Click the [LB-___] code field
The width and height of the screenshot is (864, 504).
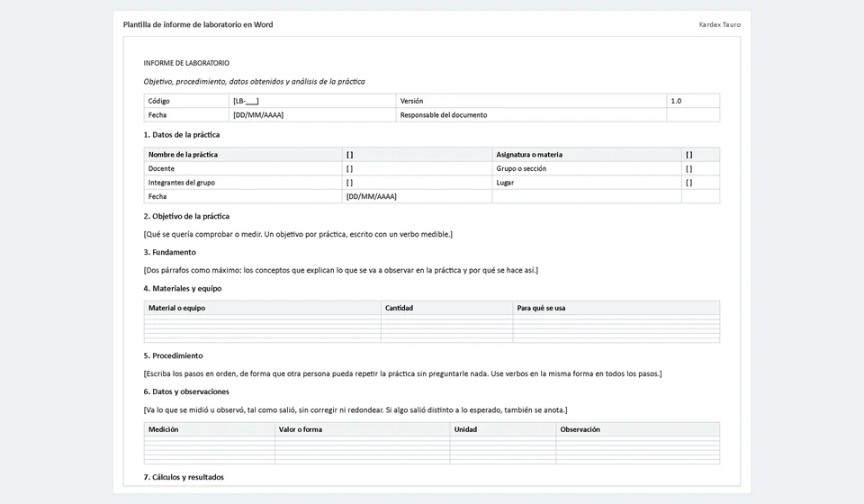312,101
